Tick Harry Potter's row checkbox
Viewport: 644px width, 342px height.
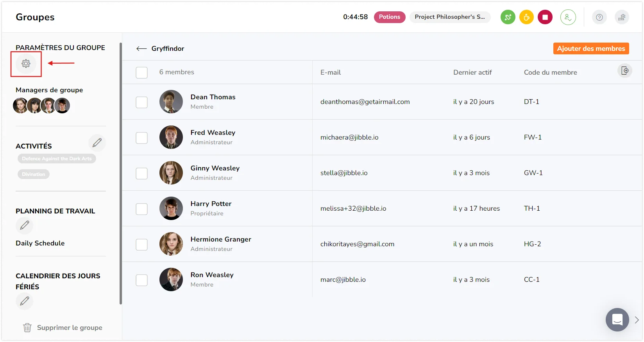141,209
